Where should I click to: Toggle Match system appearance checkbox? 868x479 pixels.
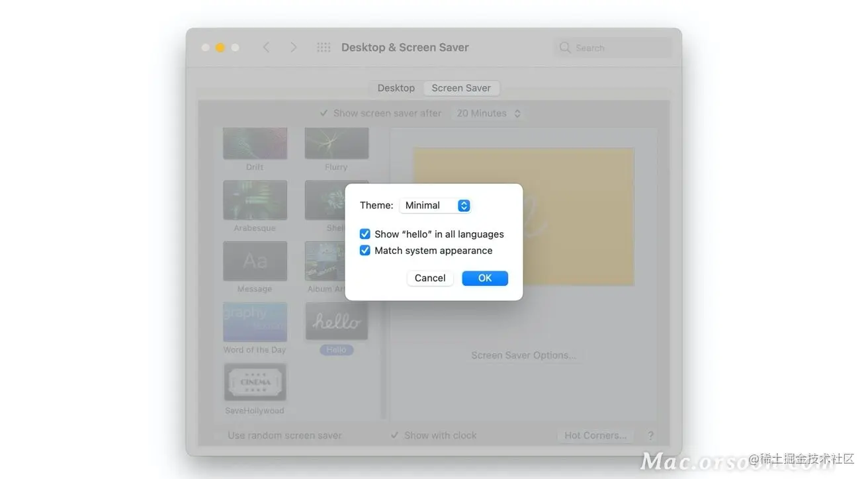coord(365,251)
